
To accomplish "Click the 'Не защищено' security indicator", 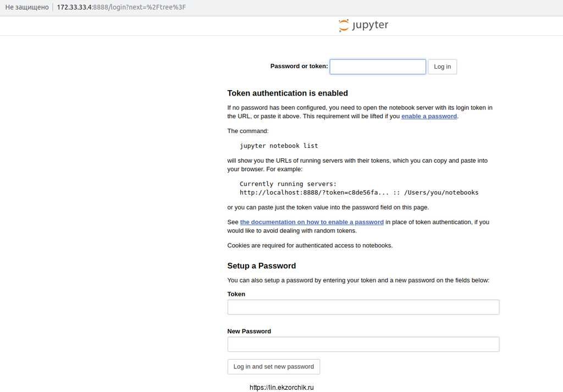I will [x=27, y=7].
